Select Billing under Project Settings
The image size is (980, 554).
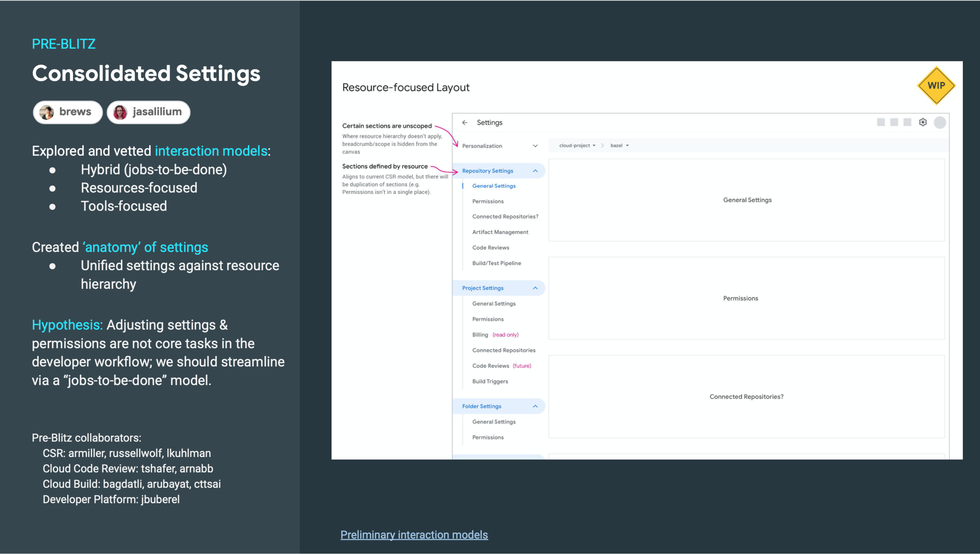coord(480,334)
